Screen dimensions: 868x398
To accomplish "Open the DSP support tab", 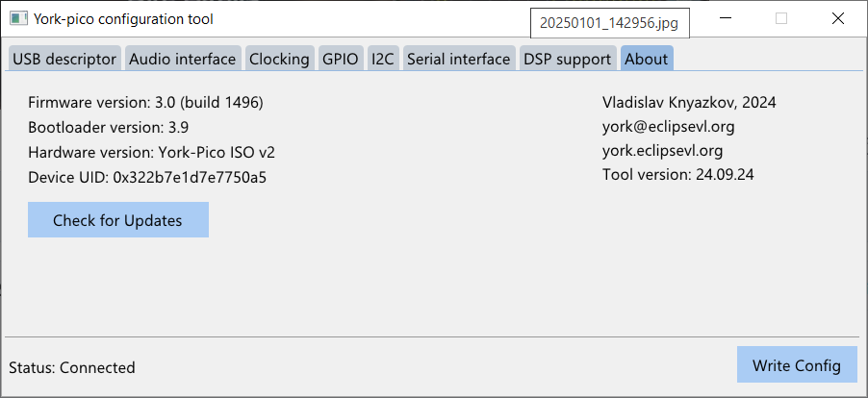I will point(568,59).
